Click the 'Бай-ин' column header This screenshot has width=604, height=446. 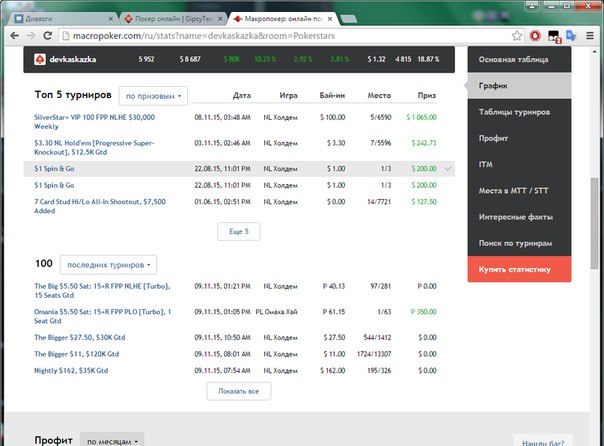[x=332, y=96]
